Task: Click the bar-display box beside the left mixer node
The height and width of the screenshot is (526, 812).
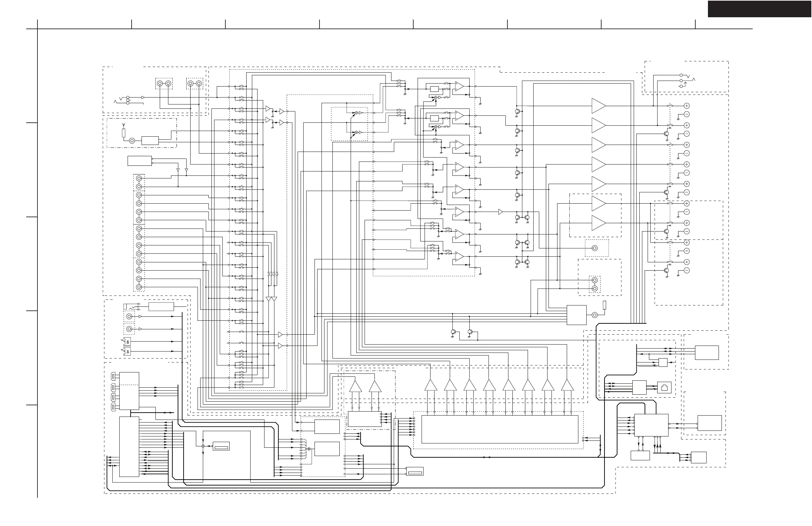Action: coord(221,446)
